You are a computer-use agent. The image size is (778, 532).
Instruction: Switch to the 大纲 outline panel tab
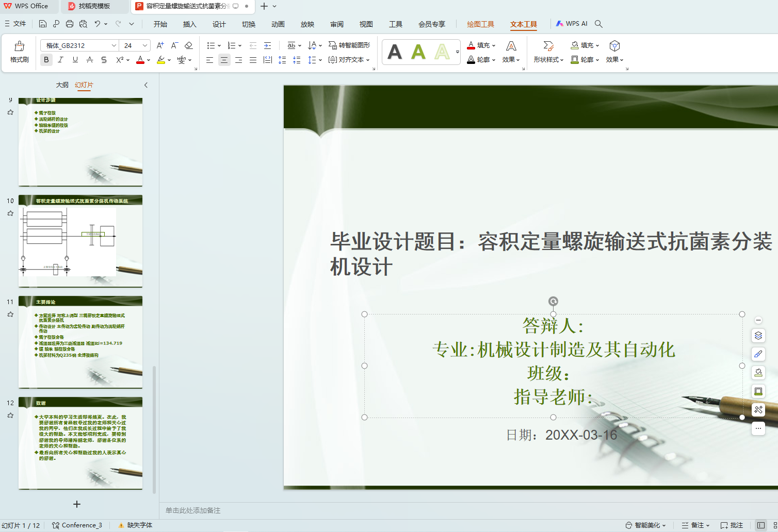(62, 85)
